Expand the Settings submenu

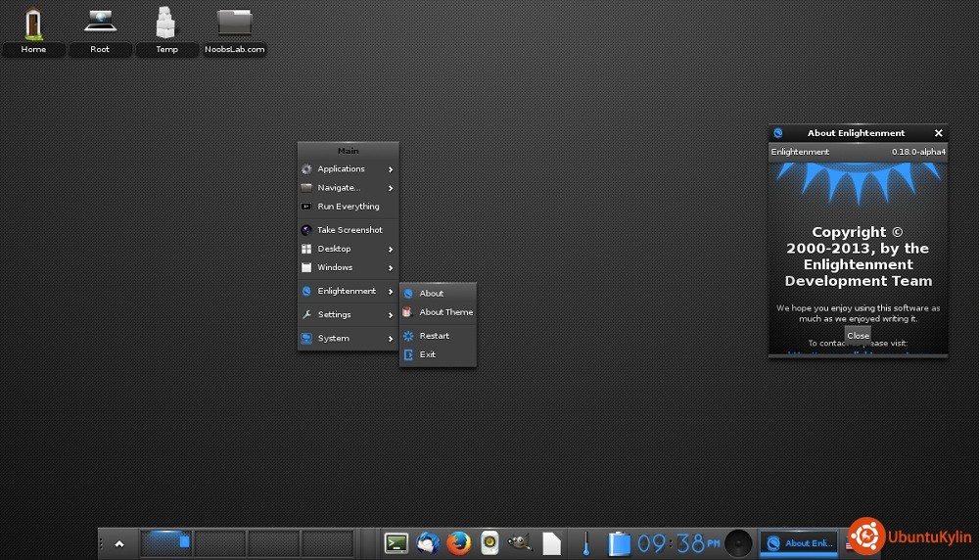[348, 314]
